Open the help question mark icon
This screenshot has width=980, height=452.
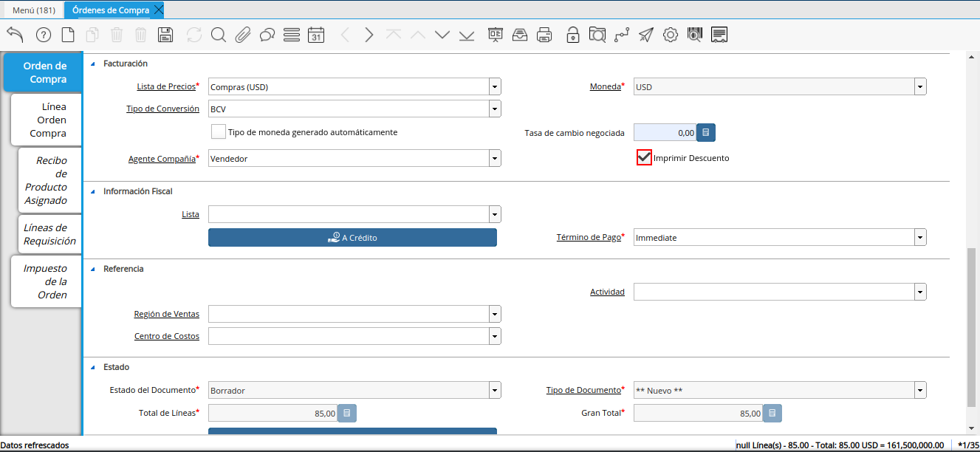tap(44, 35)
